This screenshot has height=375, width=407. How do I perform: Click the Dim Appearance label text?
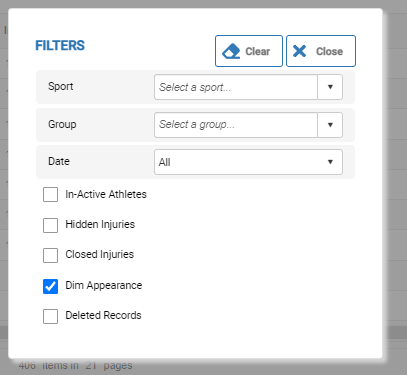coord(104,285)
